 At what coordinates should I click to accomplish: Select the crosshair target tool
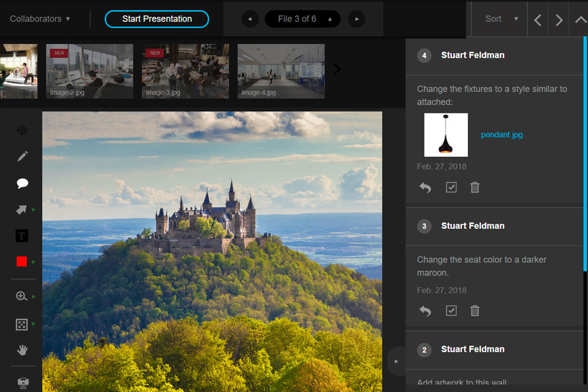(22, 130)
